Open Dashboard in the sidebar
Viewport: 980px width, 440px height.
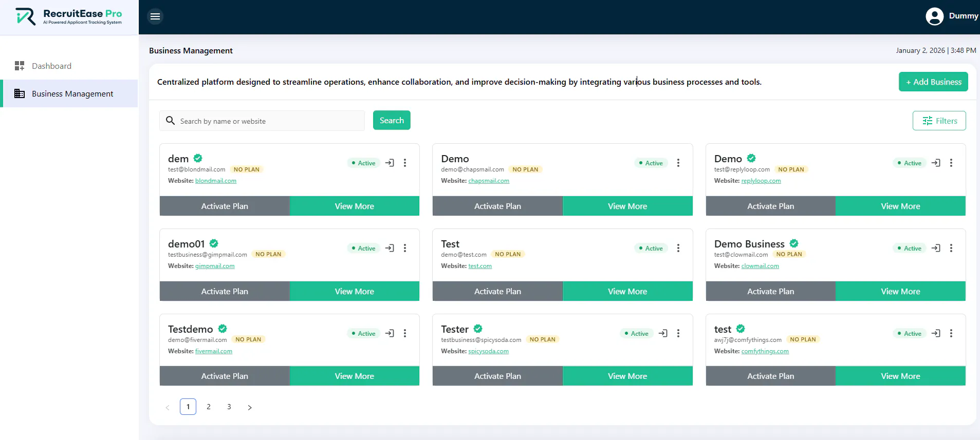pyautogui.click(x=69, y=66)
